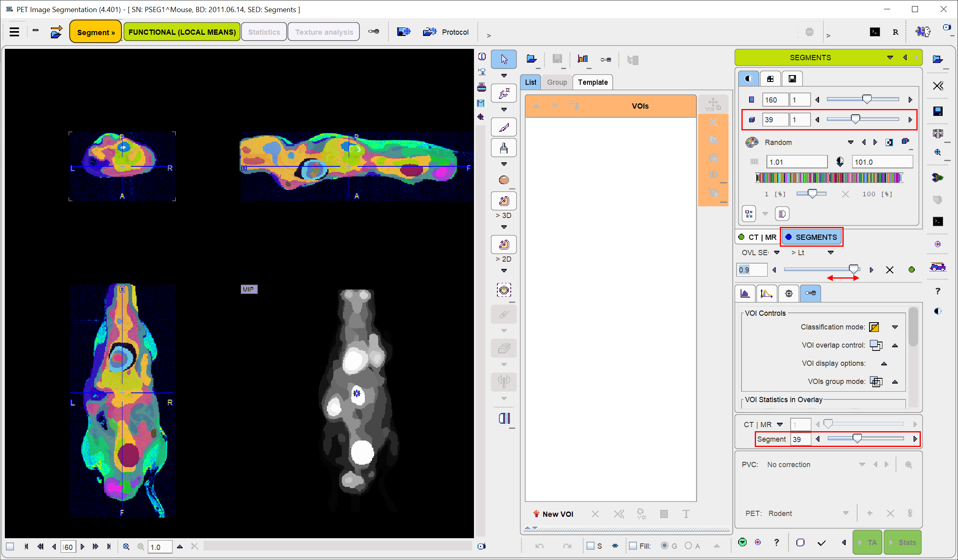Image resolution: width=958 pixels, height=560 pixels.
Task: Open the OVL SE fusion mode dropdown
Action: (777, 252)
